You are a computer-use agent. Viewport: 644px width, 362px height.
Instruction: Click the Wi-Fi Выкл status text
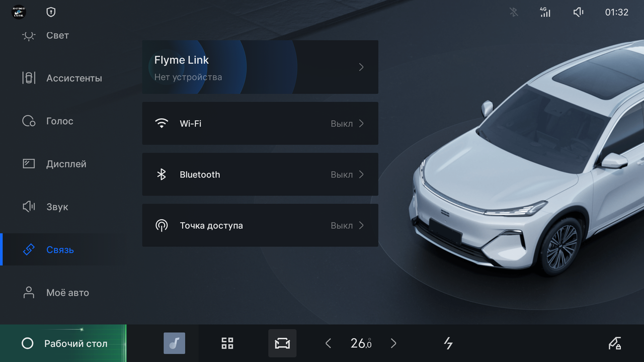click(x=342, y=124)
